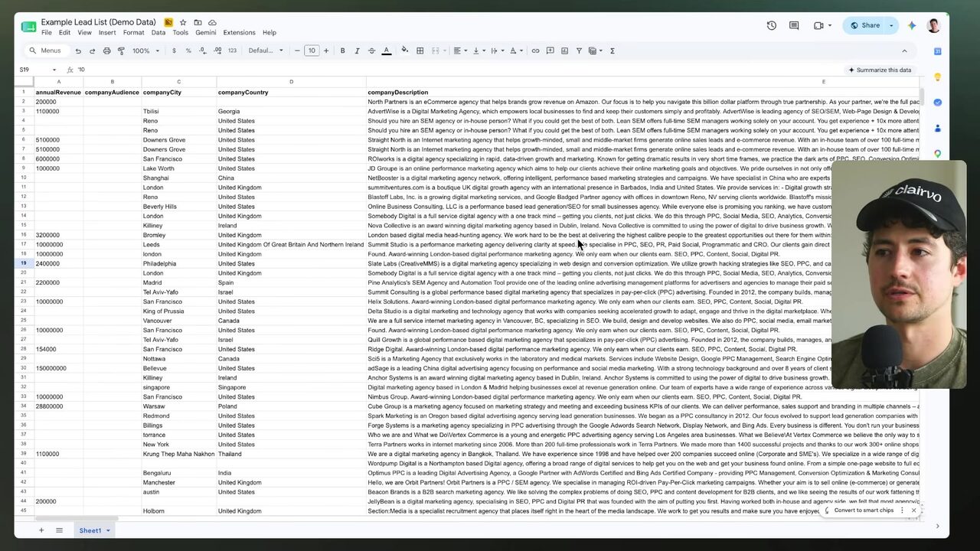Open the Insert menu
Viewport: 980px width, 551px height.
[x=107, y=33]
